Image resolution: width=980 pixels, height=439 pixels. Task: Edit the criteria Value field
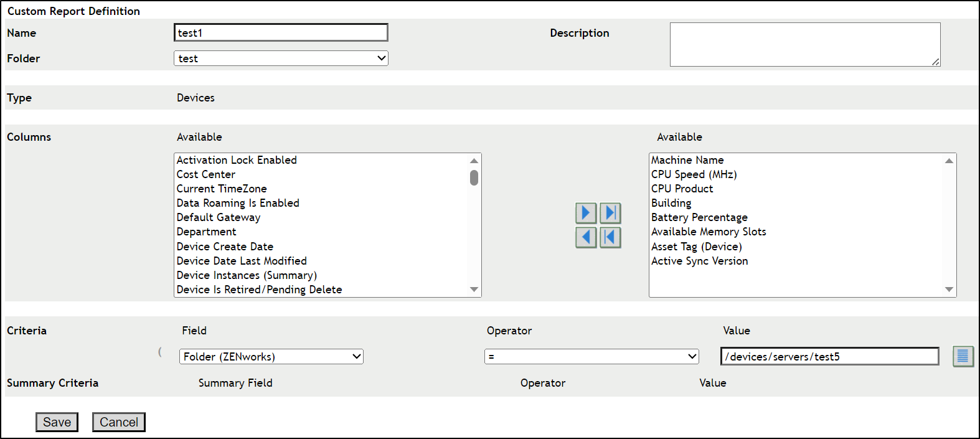(x=829, y=357)
